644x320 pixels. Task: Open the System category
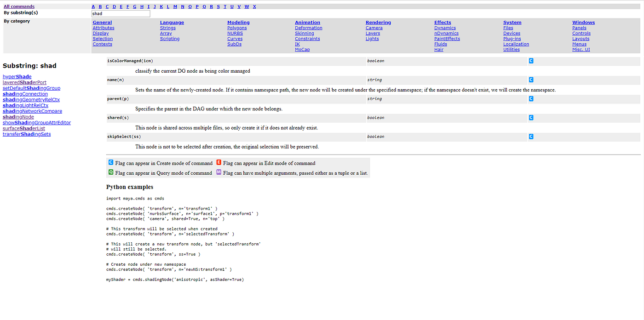512,22
